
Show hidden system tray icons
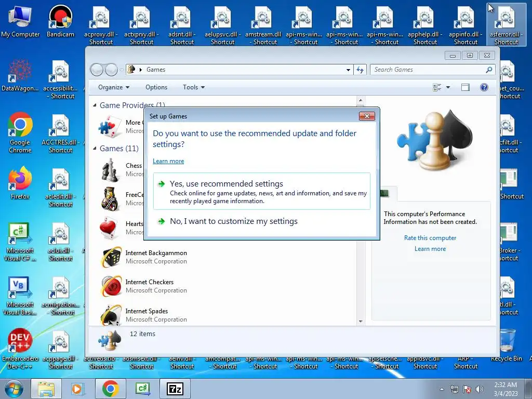point(442,389)
